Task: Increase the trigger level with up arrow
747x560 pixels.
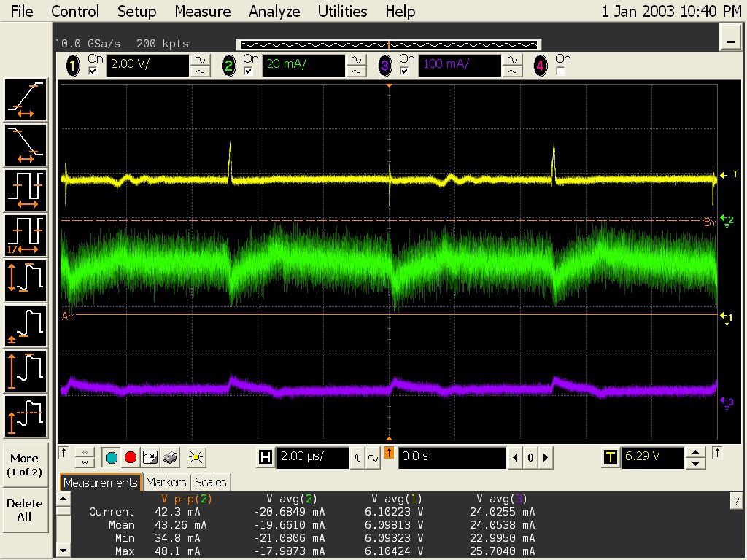Action: point(697,453)
